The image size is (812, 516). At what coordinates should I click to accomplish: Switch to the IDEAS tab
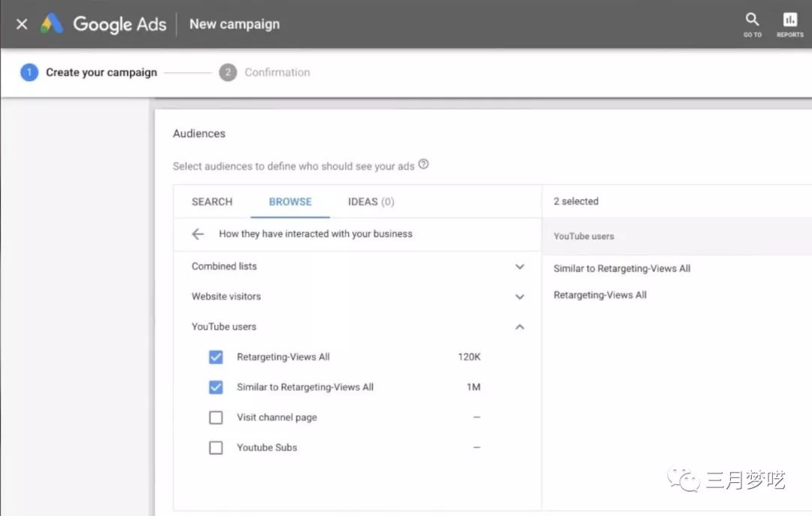click(x=371, y=202)
